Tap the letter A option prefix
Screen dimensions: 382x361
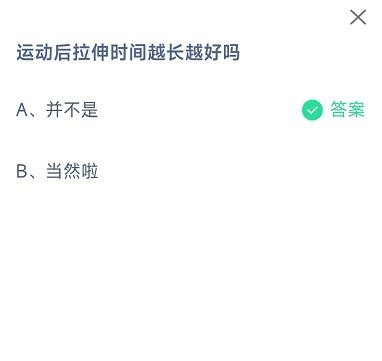[22, 110]
